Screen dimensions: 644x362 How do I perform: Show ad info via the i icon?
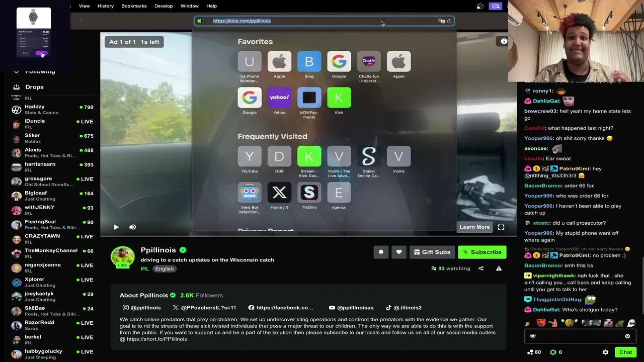point(504,42)
